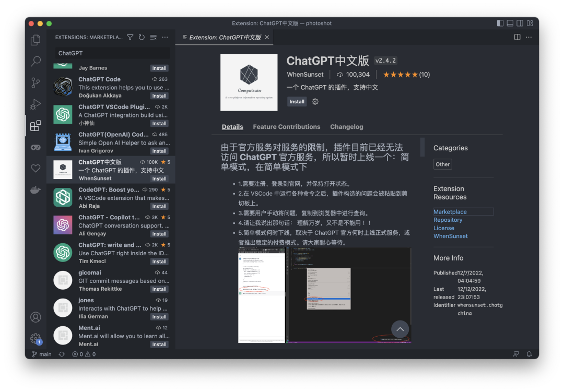Open the Run and Debug view
Image resolution: width=564 pixels, height=392 pixels.
(36, 104)
